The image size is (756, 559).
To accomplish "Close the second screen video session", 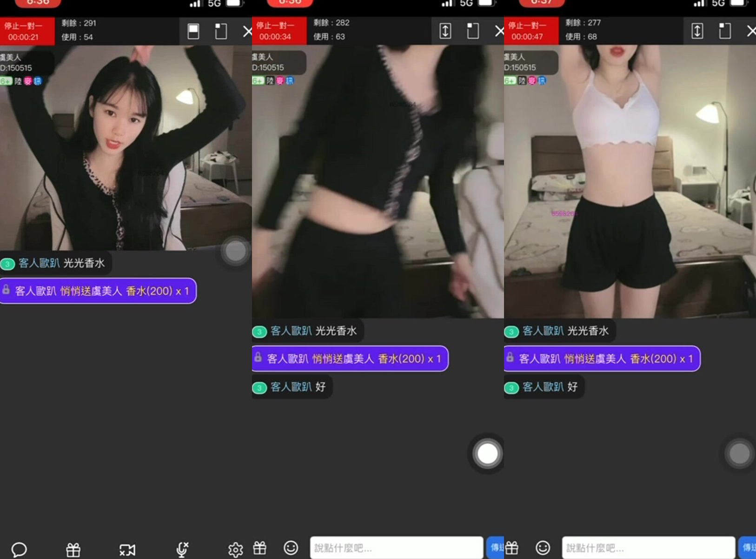I will point(499,31).
